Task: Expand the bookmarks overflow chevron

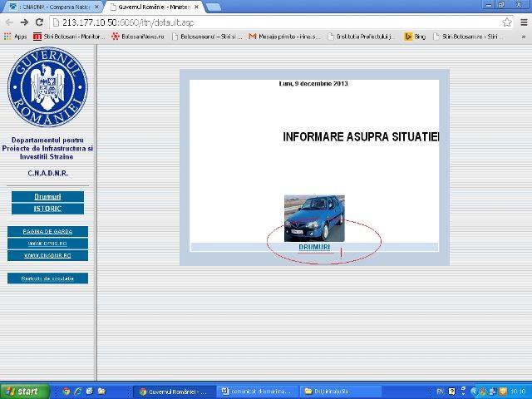Action: (x=524, y=37)
